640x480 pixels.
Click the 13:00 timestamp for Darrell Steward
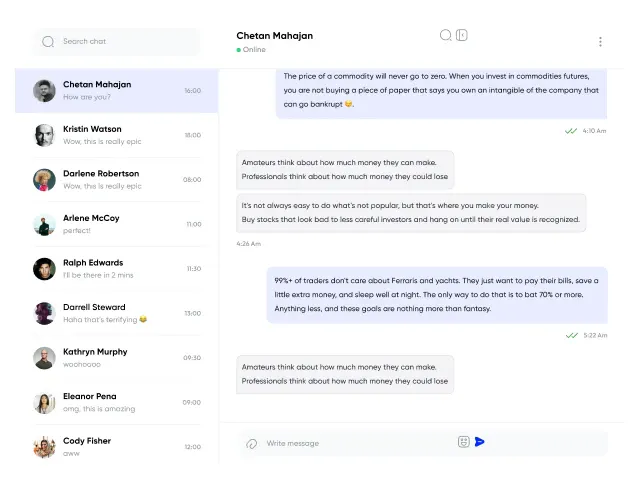tap(193, 313)
